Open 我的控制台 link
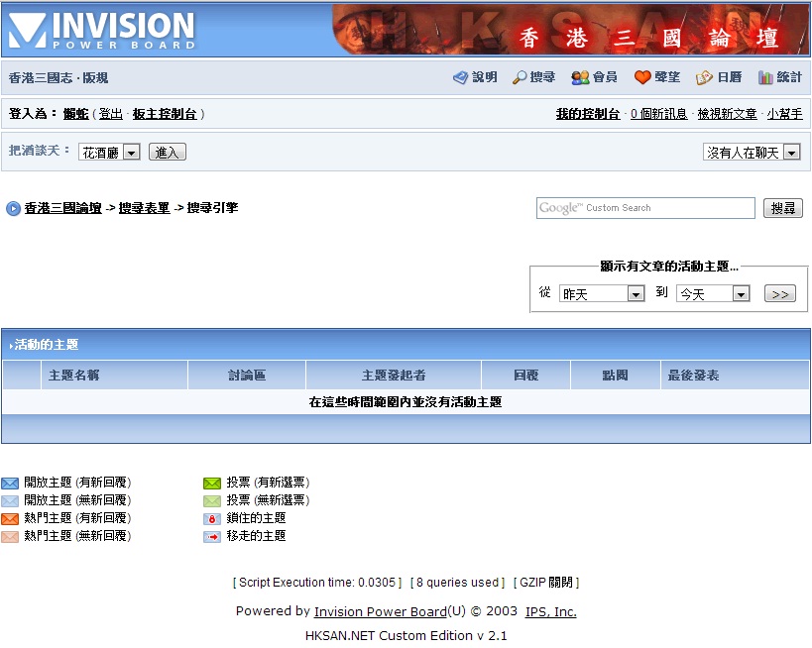This screenshot has width=812, height=648. 588,114
